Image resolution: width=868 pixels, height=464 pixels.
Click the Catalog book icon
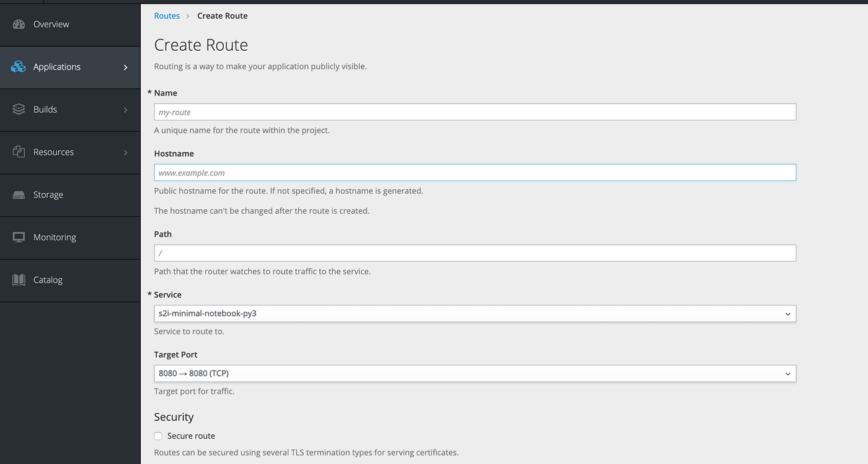(19, 279)
